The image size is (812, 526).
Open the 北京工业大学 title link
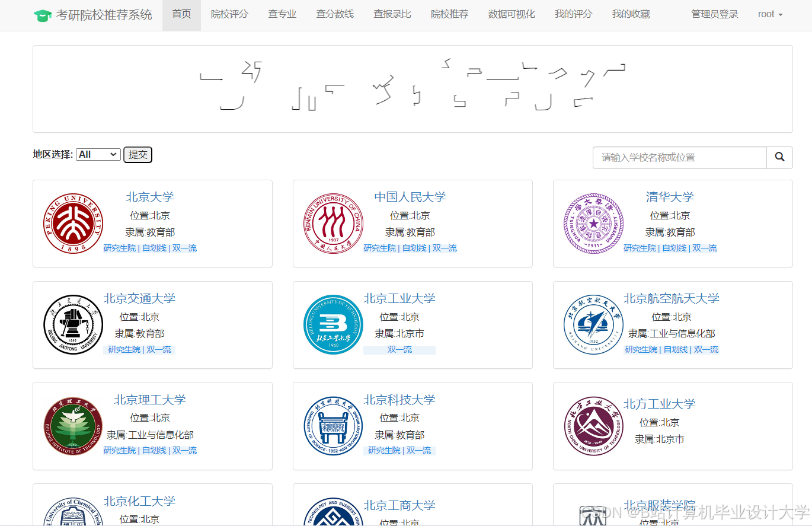tap(399, 298)
